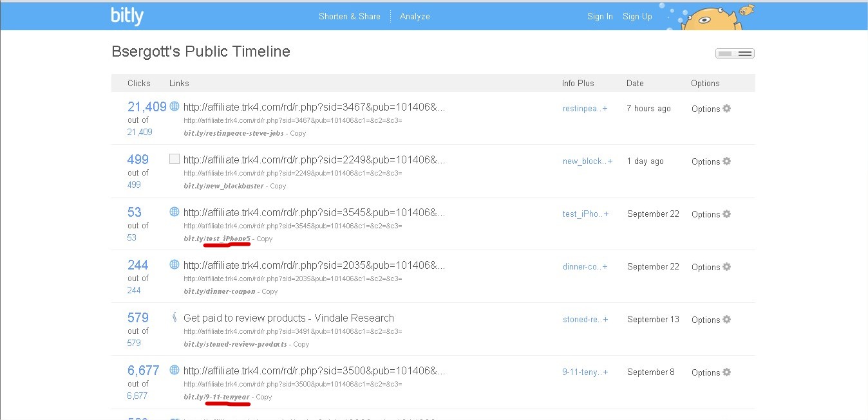The image size is (868, 420).
Task: Click bit.ly/dinner-coupon short URL
Action: pyautogui.click(x=220, y=291)
